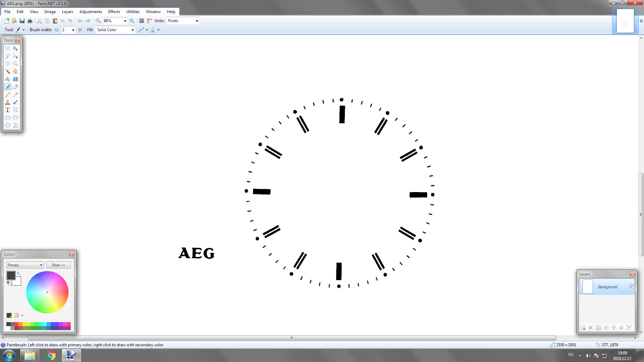Open the Units dropdown
The height and width of the screenshot is (362, 644).
point(197,21)
